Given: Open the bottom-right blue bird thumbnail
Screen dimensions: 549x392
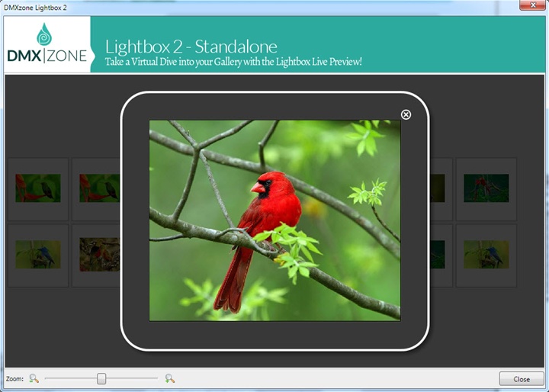Looking at the screenshot, I should pos(486,254).
